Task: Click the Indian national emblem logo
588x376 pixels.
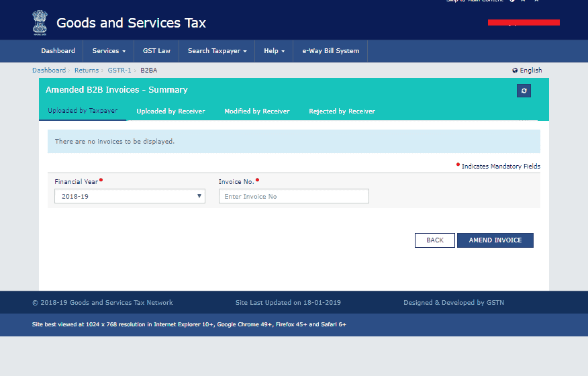Action: [x=40, y=23]
